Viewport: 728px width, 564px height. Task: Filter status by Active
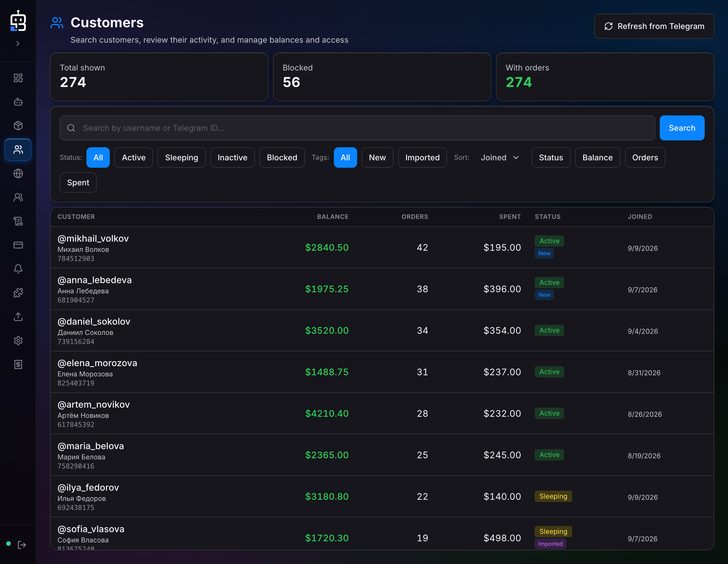pyautogui.click(x=134, y=157)
